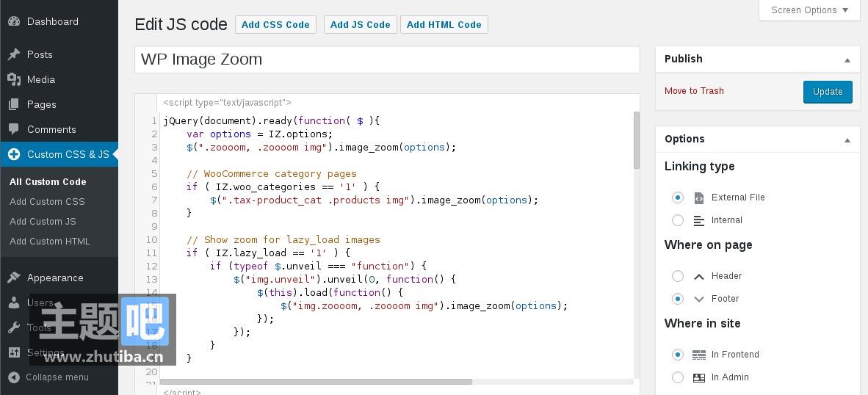Click the WP Image Zoom title field
868x395 pixels.
pos(387,59)
